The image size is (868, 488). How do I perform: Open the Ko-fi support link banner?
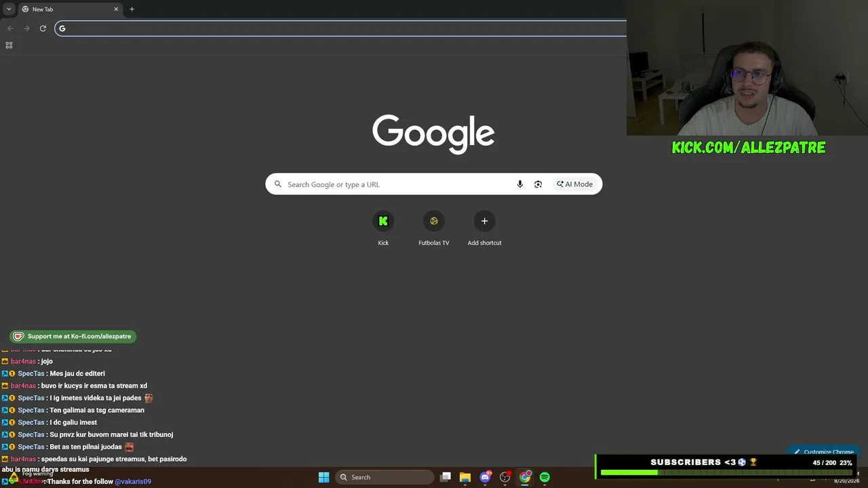click(x=73, y=336)
